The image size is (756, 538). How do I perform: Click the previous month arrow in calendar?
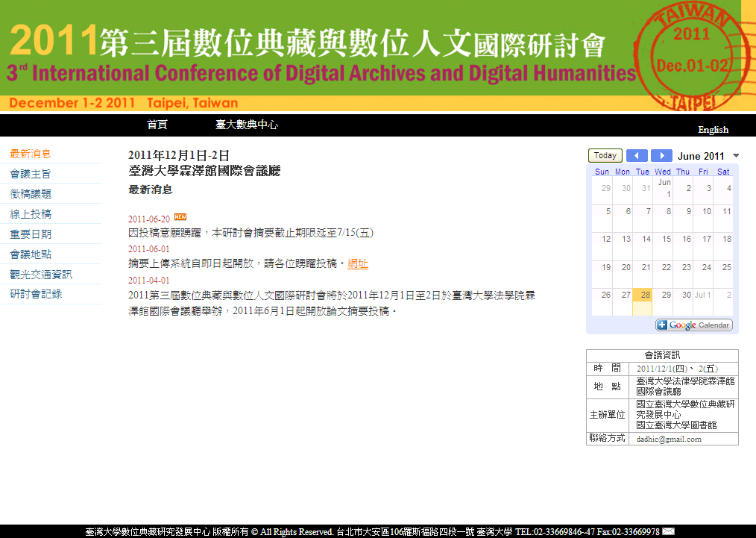click(x=637, y=156)
